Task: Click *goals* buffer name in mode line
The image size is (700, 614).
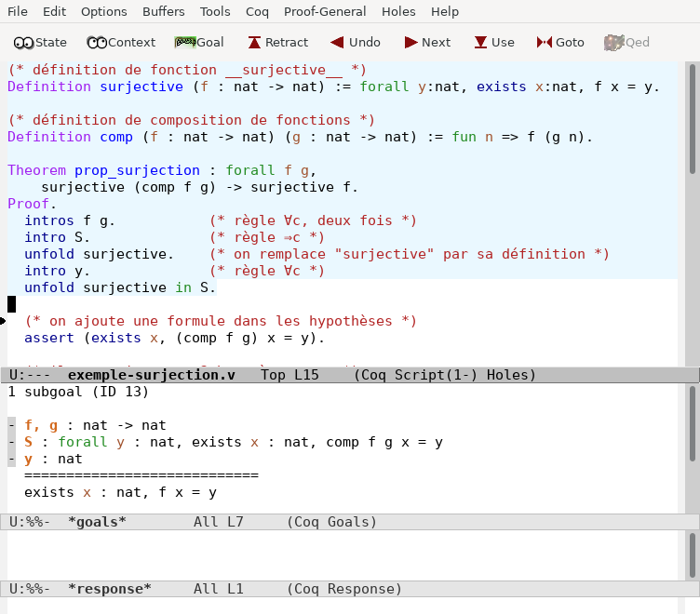Action: coord(97,522)
